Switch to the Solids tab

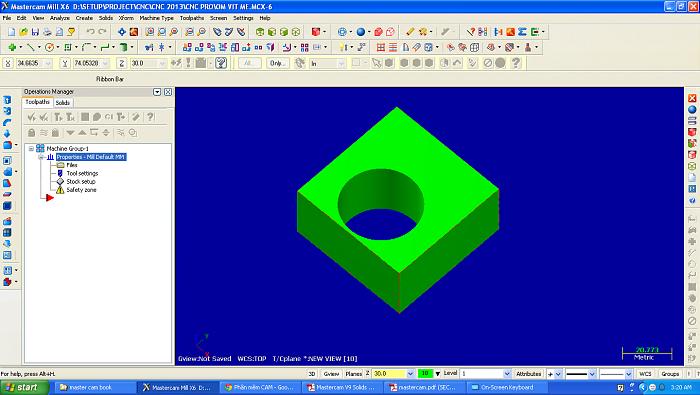coord(62,103)
